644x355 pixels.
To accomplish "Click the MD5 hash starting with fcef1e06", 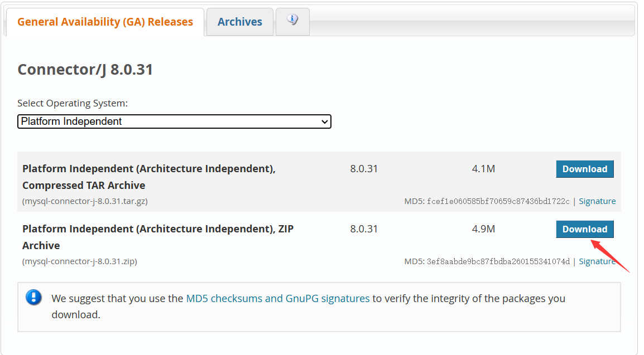I will 498,201.
